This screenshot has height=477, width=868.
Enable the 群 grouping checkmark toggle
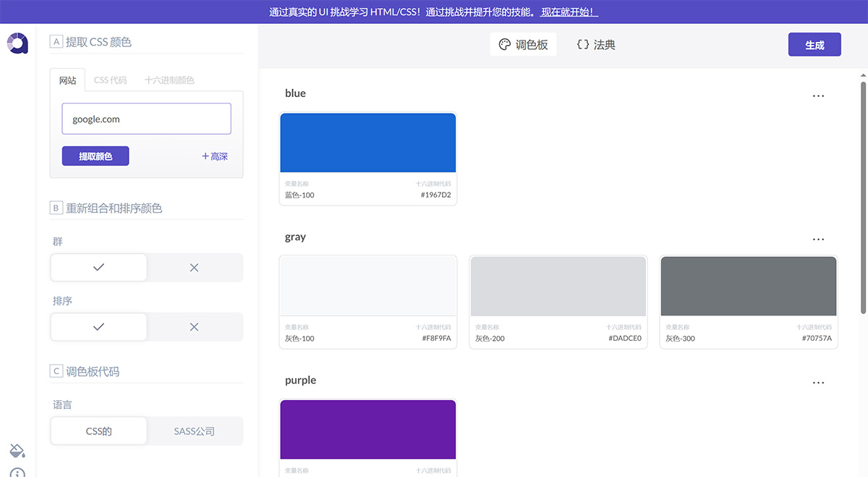tap(98, 267)
